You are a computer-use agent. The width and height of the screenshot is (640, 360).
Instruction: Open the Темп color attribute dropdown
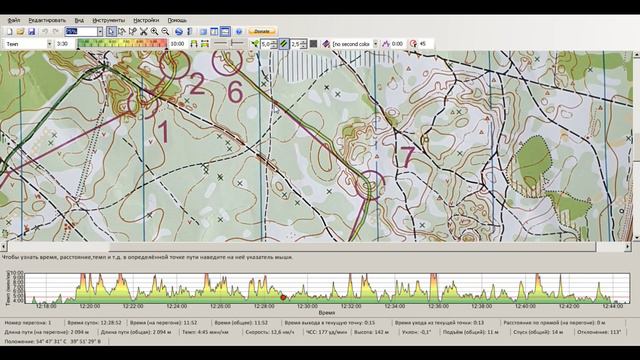click(x=49, y=44)
